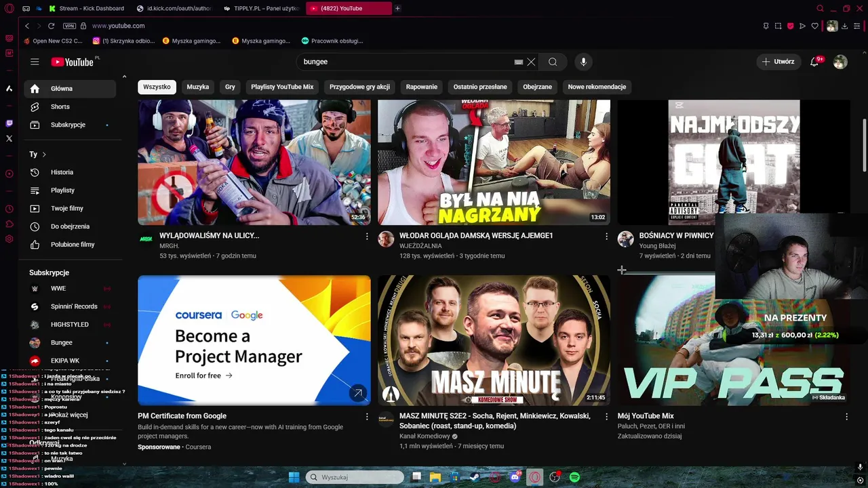The width and height of the screenshot is (868, 488).
Task: Open Pracownik obsługi bookmark
Action: coord(332,41)
